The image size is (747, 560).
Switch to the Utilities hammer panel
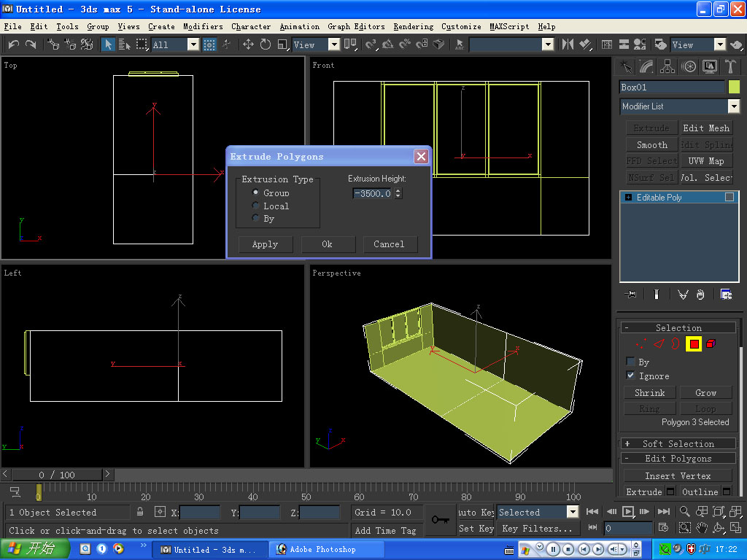tap(730, 67)
